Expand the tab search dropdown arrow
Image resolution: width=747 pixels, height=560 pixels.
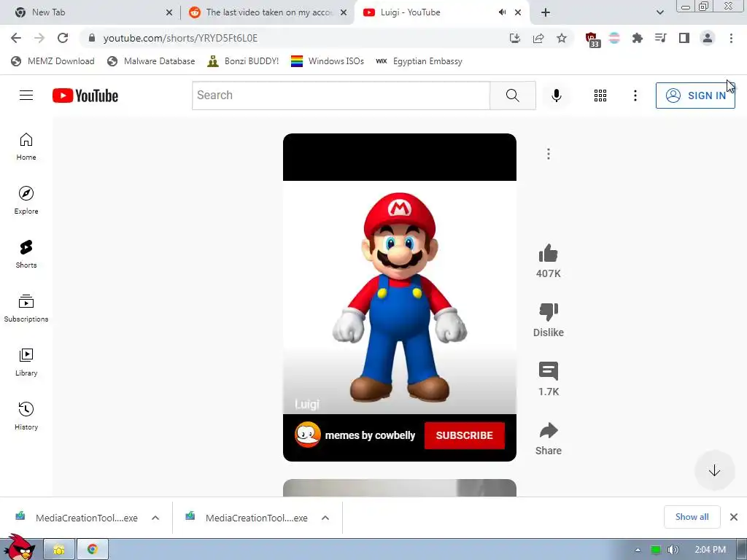coord(659,12)
